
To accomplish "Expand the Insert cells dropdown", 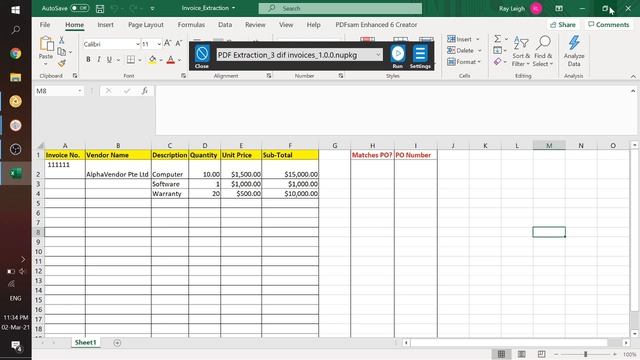I will click(478, 39).
